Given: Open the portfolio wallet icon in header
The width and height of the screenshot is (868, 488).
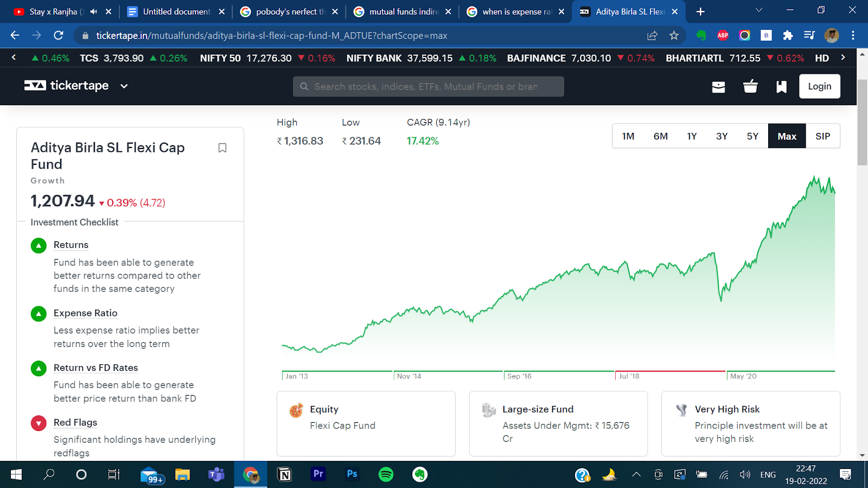Looking at the screenshot, I should 718,87.
